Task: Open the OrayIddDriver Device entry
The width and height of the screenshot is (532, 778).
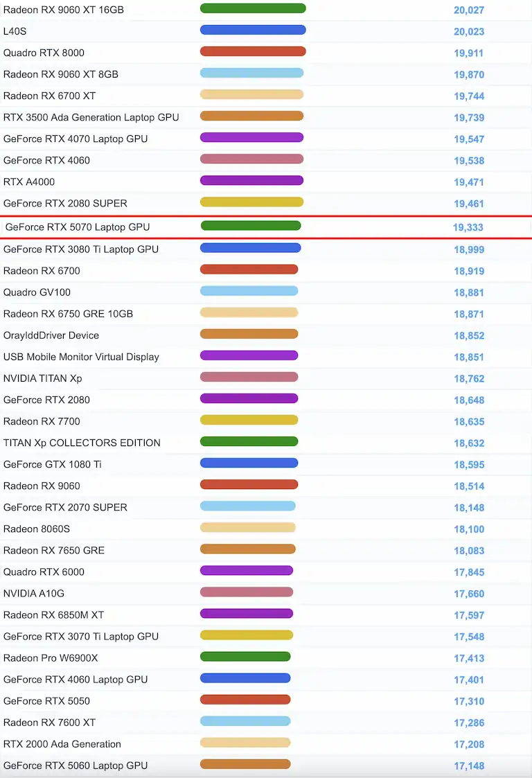Action: click(x=51, y=335)
